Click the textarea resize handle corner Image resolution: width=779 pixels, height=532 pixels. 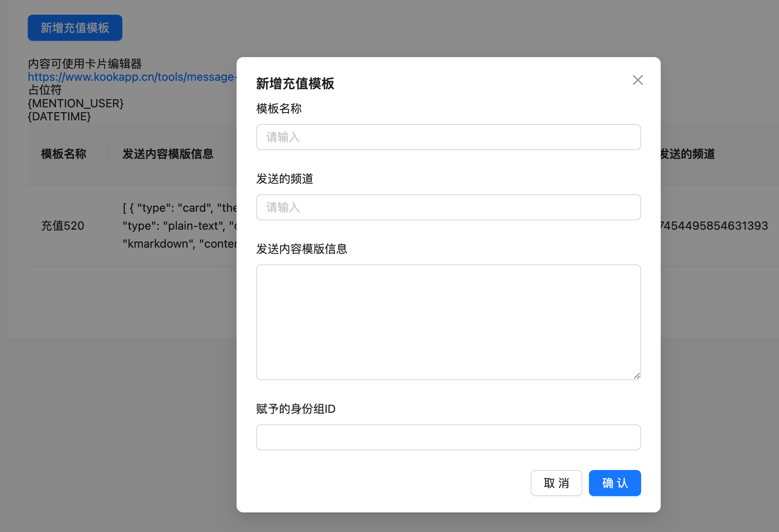(x=637, y=376)
